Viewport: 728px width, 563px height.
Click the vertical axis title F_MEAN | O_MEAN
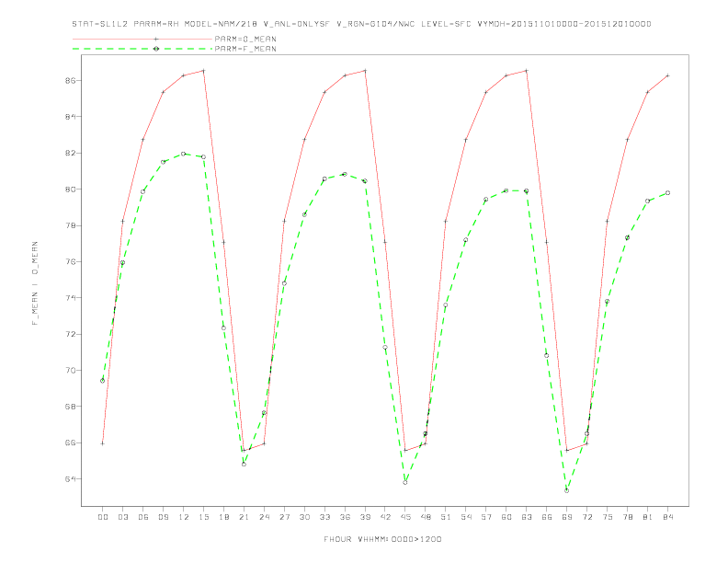pyautogui.click(x=35, y=283)
